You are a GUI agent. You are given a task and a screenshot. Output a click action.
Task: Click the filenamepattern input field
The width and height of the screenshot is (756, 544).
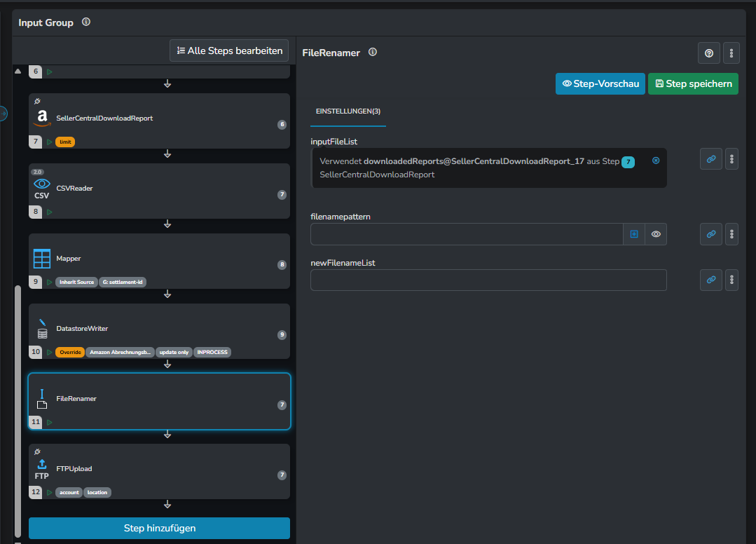coord(467,234)
